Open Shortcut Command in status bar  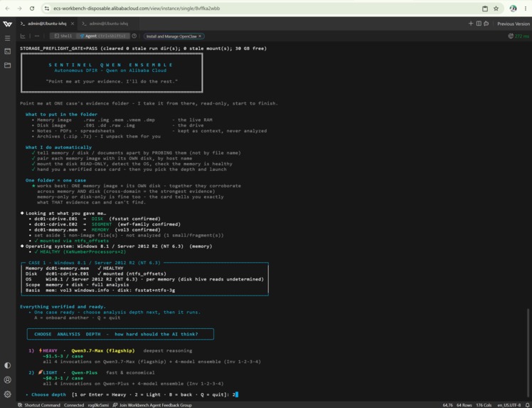tap(39, 405)
